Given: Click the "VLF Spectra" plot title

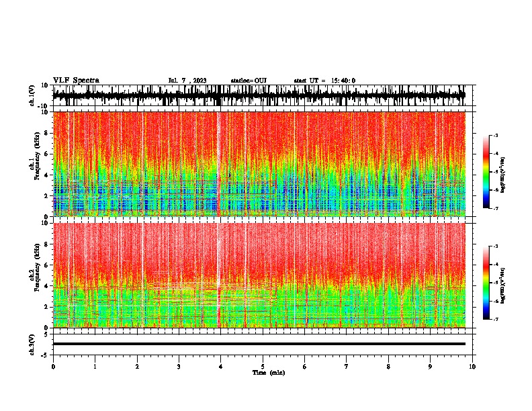Looking at the screenshot, I should [76, 81].
